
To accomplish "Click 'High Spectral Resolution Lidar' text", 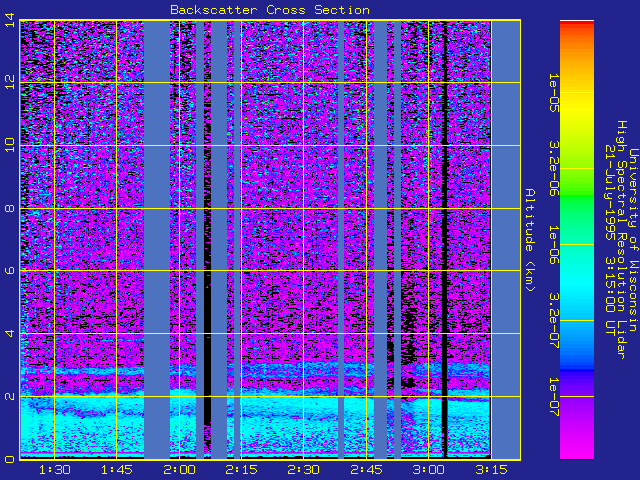I will [x=621, y=240].
